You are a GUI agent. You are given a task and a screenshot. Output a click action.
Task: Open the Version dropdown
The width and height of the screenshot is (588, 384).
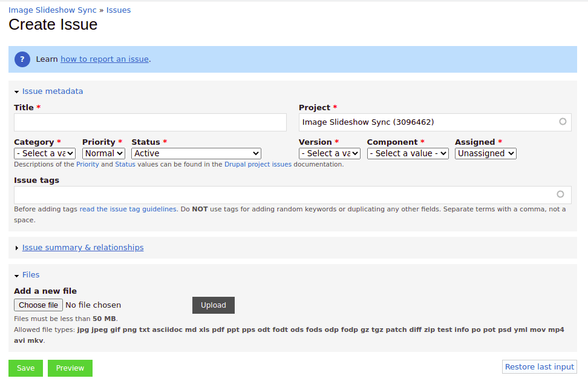330,153
